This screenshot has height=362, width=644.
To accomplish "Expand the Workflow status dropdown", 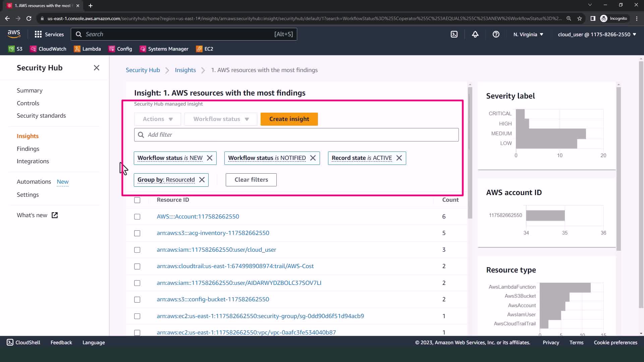I will pos(221,119).
